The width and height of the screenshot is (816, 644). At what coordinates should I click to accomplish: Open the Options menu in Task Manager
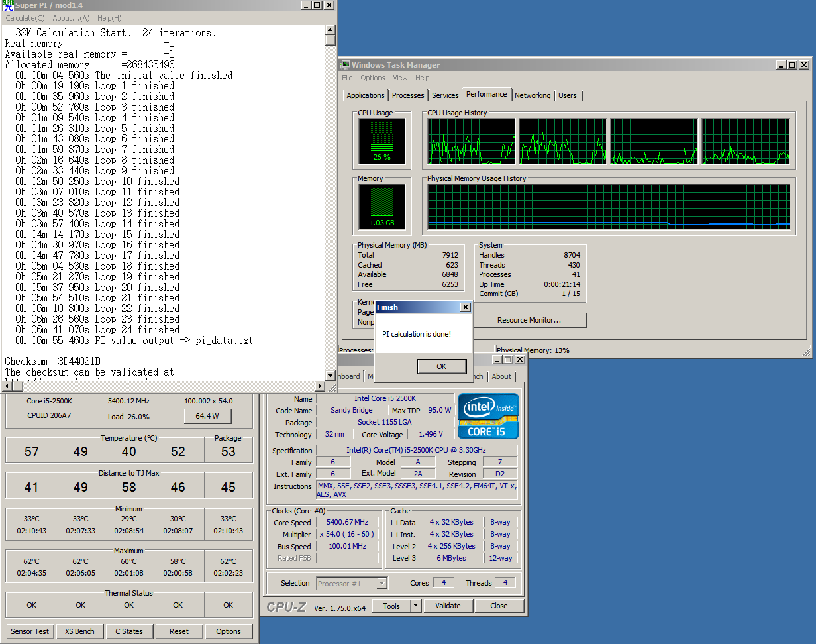coord(373,78)
